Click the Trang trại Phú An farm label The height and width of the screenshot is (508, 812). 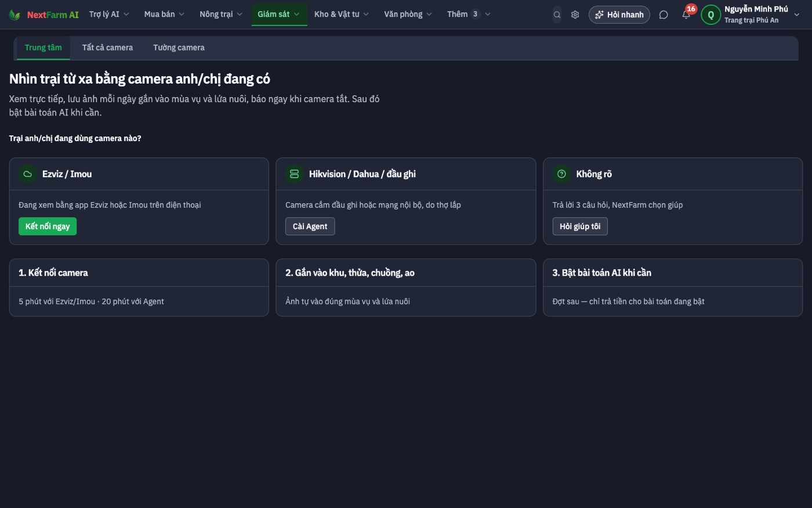(751, 20)
